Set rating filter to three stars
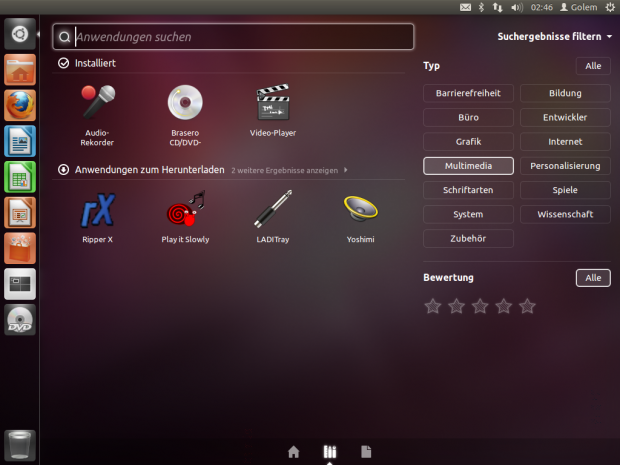Image resolution: width=620 pixels, height=465 pixels. [x=480, y=306]
